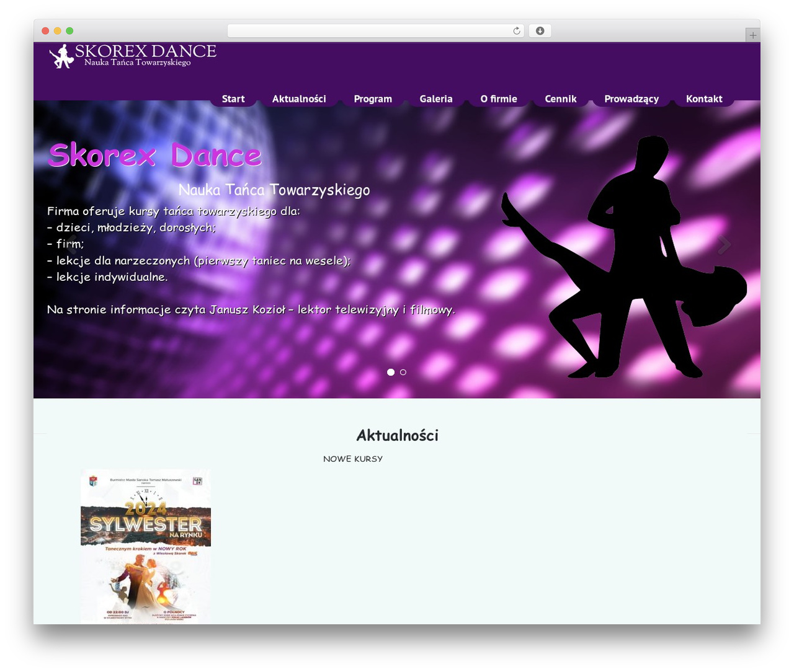794x672 pixels.
Task: Maximize the browser window with green button
Action: 69,31
